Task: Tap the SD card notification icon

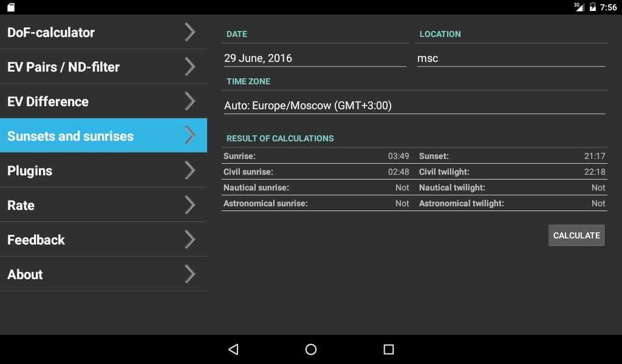Action: click(x=11, y=7)
